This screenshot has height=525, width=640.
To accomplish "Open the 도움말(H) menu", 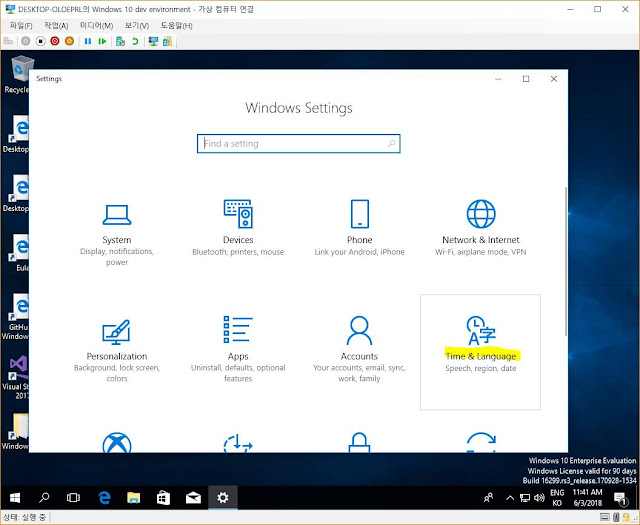I will coord(176,26).
